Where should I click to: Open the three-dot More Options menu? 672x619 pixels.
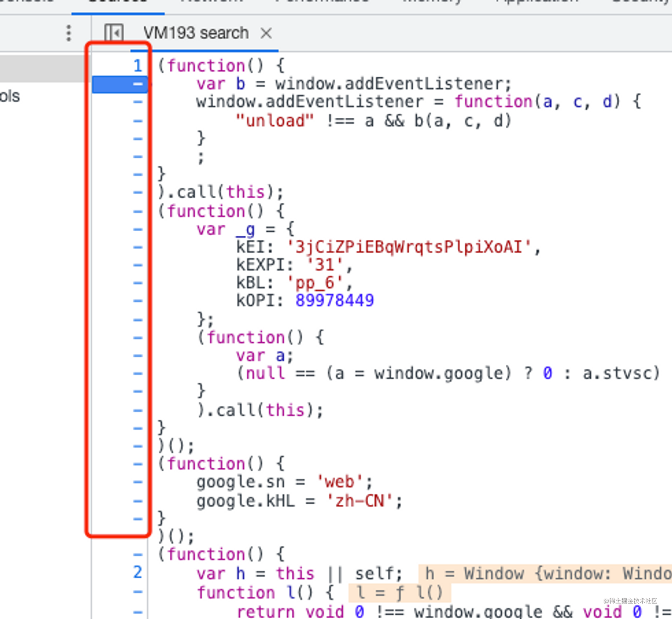point(69,33)
